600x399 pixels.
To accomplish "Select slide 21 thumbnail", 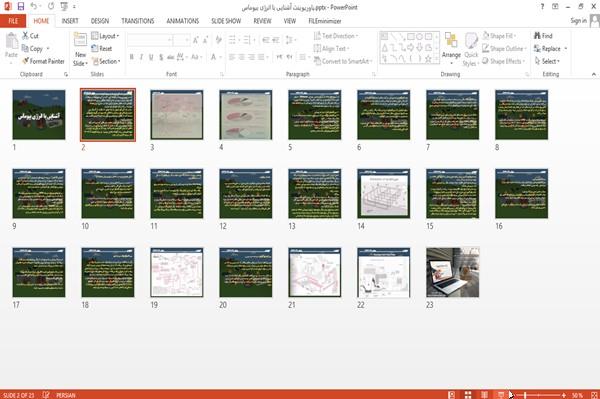I will pyautogui.click(x=315, y=272).
